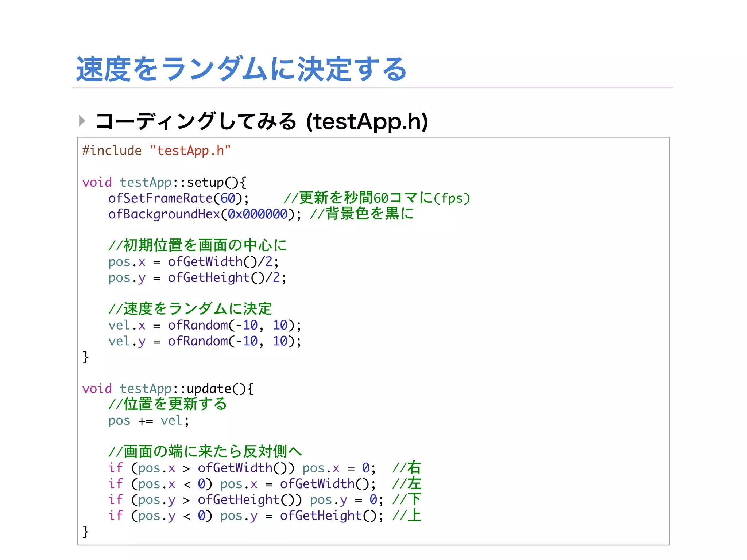Click the slide title 速度をランダムに決定する
The height and width of the screenshot is (560, 747).
(x=241, y=69)
